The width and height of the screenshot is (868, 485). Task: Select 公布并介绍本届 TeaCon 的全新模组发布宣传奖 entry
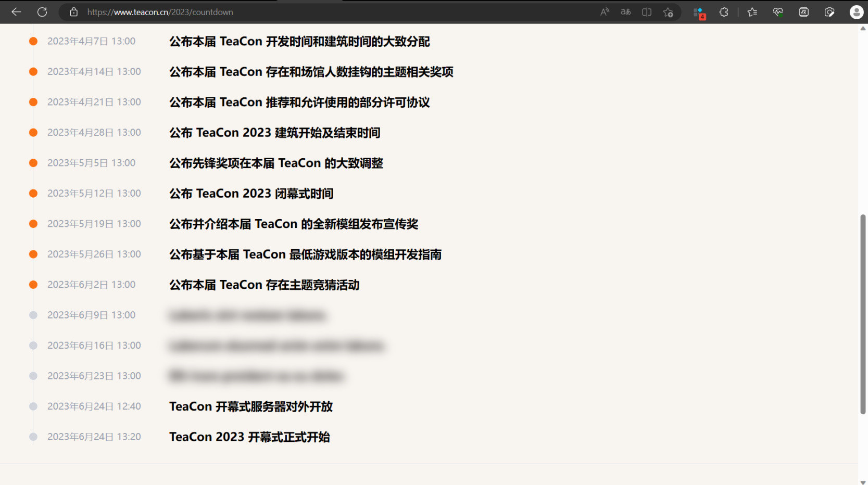coord(294,224)
